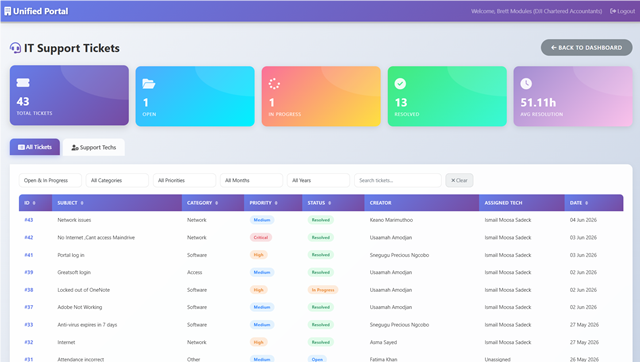
Task: Click creator 'Asma Sayed'
Action: (383, 342)
